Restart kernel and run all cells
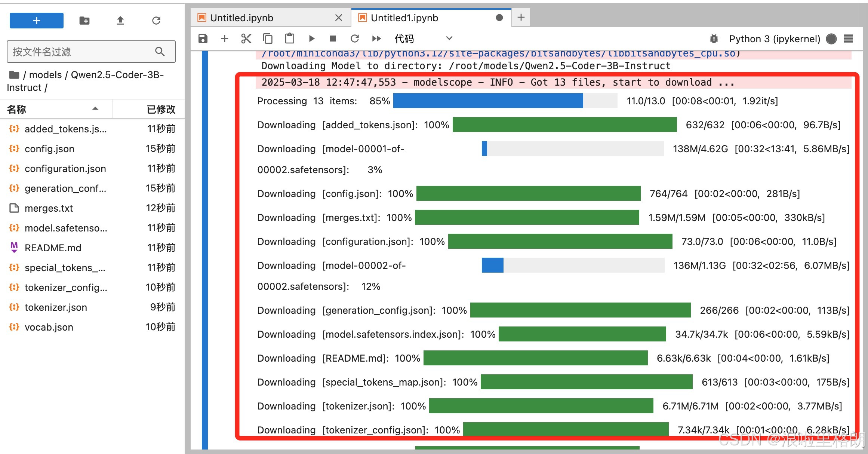 [x=376, y=39]
